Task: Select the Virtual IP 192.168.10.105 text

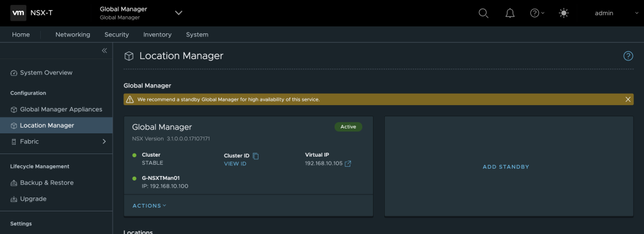Action: pos(324,164)
